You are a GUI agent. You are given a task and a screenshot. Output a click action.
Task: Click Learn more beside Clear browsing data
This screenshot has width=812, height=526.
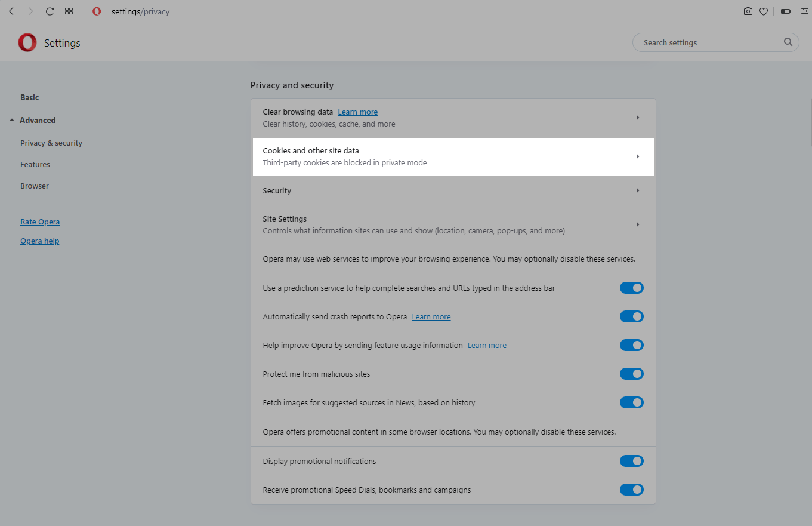click(x=357, y=112)
